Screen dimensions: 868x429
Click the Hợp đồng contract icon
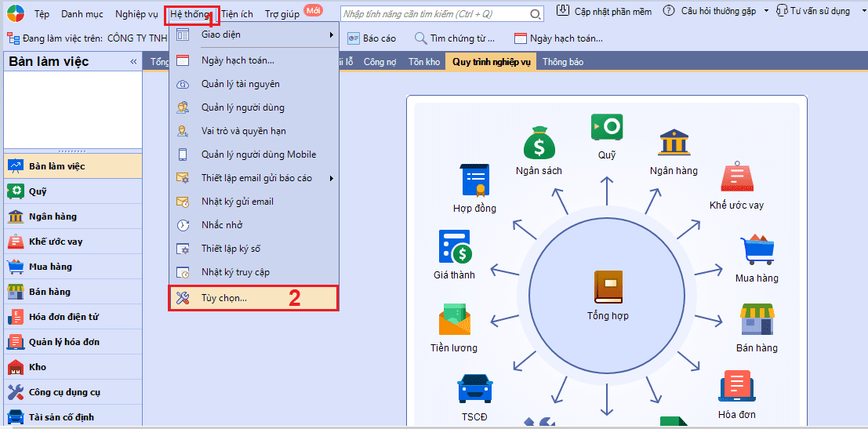(x=474, y=180)
